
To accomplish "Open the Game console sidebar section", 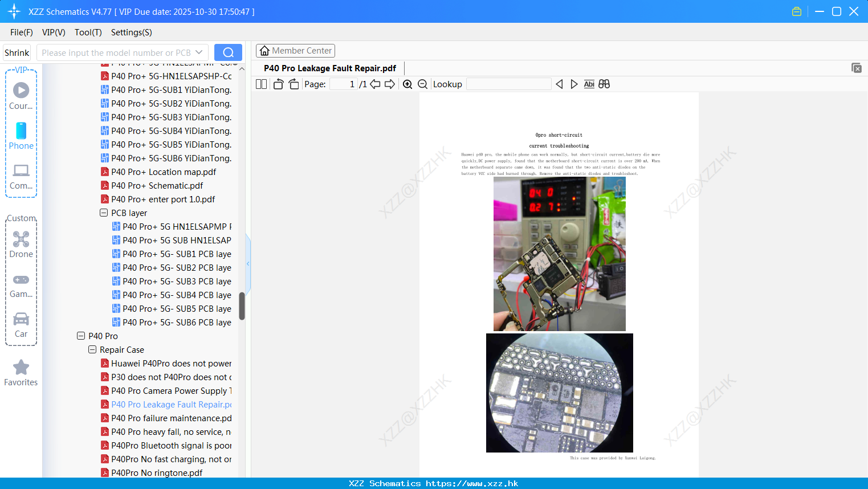I will [21, 285].
